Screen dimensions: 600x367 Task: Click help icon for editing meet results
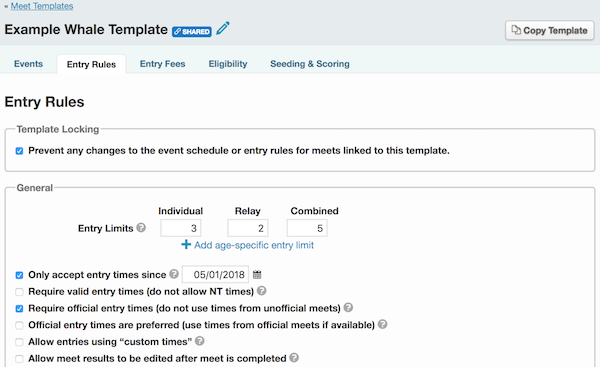[x=294, y=357]
